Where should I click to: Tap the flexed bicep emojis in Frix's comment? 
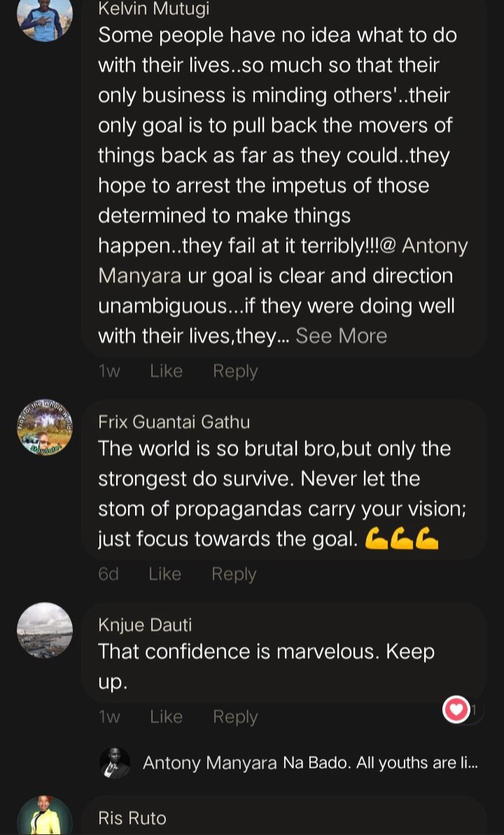pyautogui.click(x=402, y=539)
